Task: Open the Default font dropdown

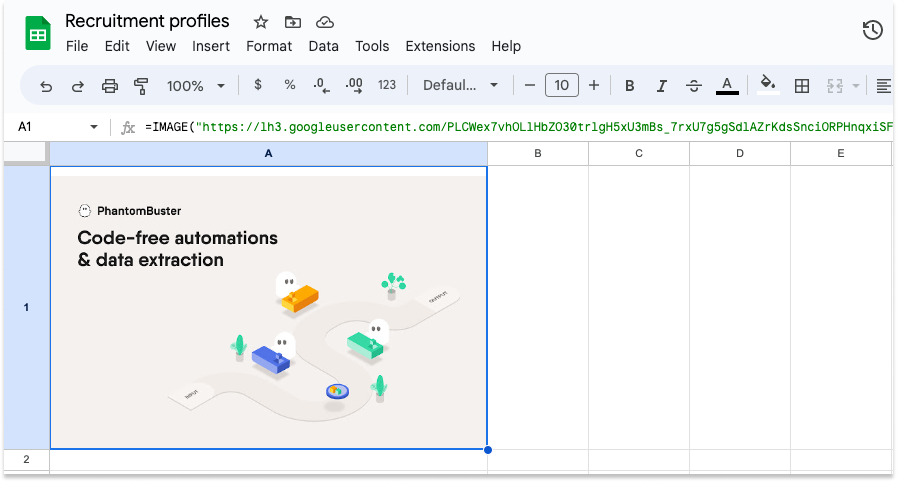Action: (460, 86)
